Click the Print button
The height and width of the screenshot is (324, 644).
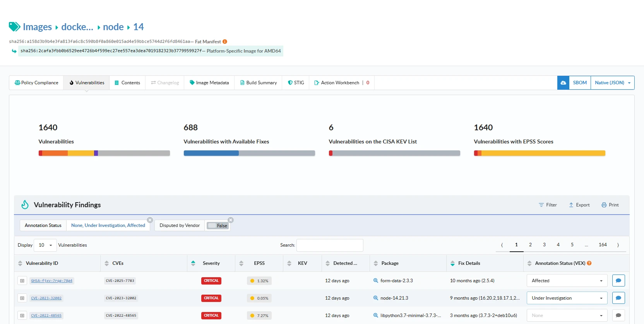pos(610,205)
